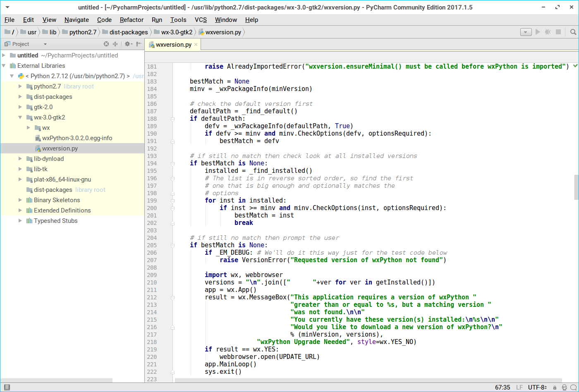This screenshot has height=392, width=579.
Task: Collapse the wx-3.0-gtk2 folder
Action: 20,117
